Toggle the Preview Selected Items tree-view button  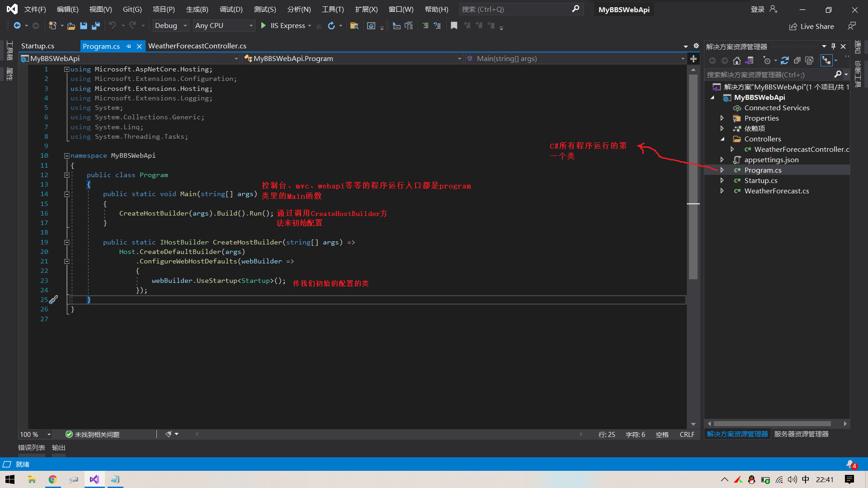826,61
